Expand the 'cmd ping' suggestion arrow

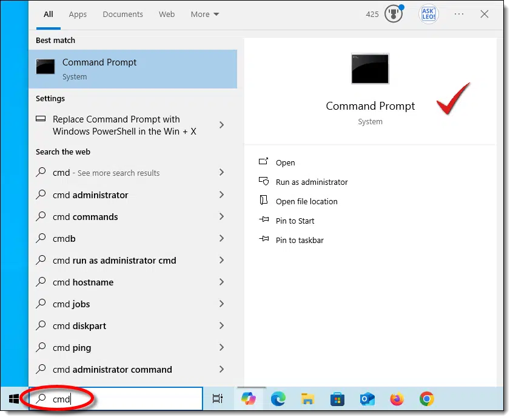coord(221,348)
